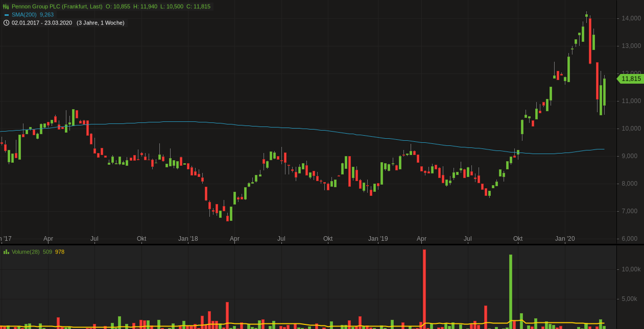Viewport: 644px width, 329px height.
Task: Select the Volume(28) indicator label
Action: tap(26, 252)
